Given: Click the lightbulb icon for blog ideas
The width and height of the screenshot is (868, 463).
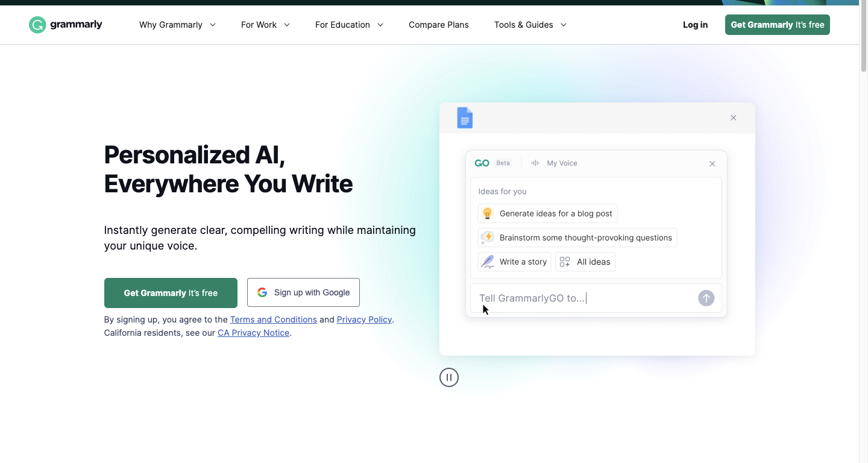Looking at the screenshot, I should (488, 213).
